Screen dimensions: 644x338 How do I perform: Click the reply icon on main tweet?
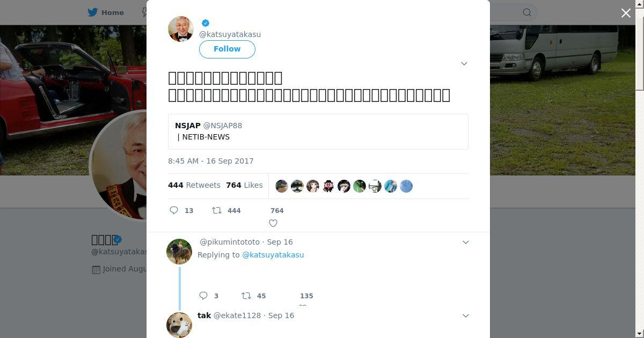click(x=174, y=210)
